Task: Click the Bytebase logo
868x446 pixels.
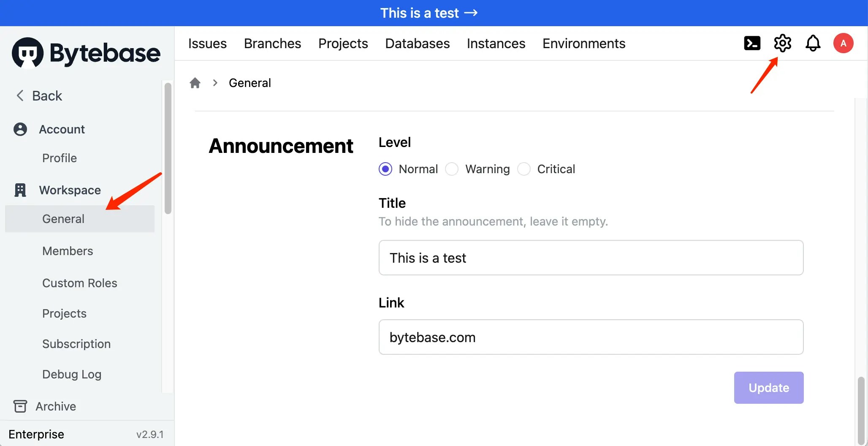Action: click(x=86, y=52)
